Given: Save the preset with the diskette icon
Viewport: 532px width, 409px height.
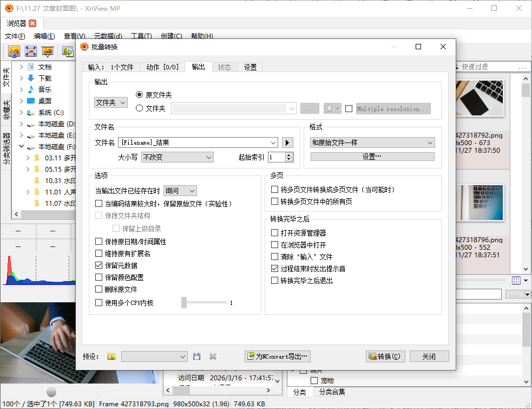Looking at the screenshot, I should tap(196, 356).
